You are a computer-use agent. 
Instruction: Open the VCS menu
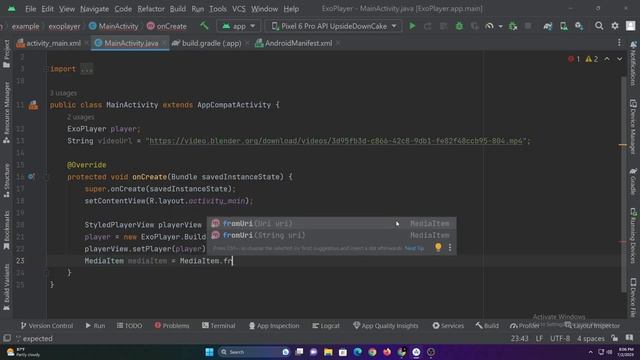(239, 9)
